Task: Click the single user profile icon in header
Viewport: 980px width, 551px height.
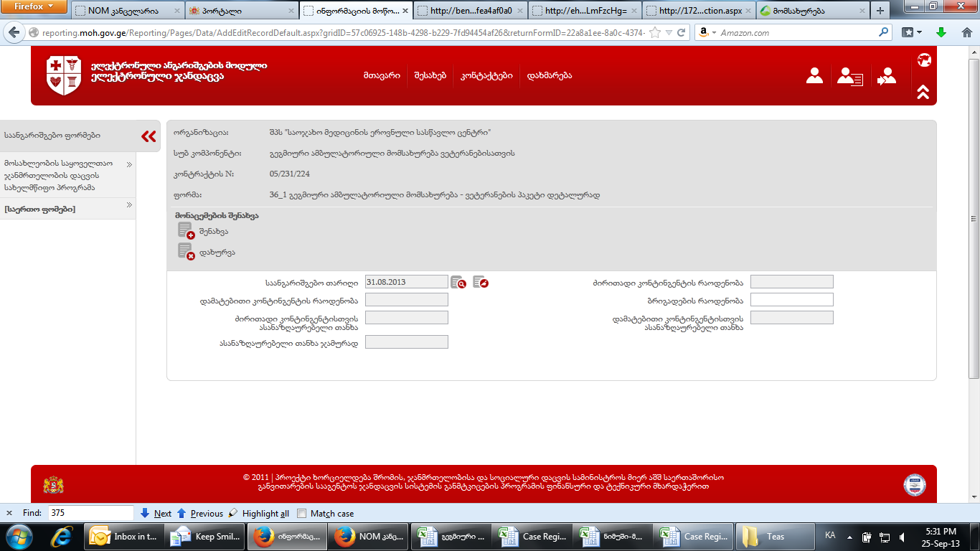Action: (x=814, y=76)
